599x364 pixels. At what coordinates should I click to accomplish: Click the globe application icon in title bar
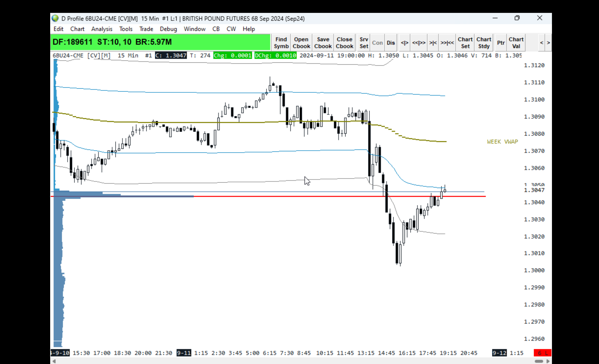click(x=55, y=18)
